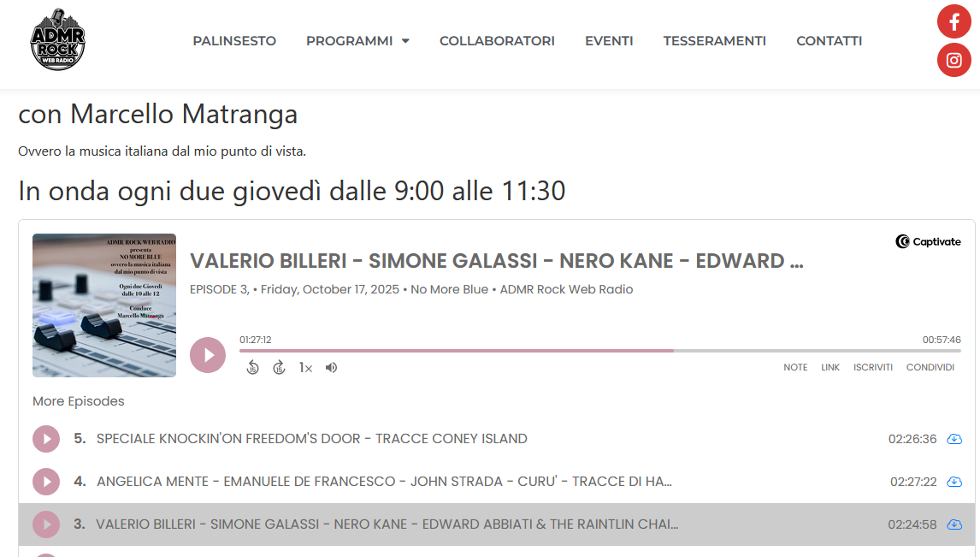Go to the Collaboratori page
Viewport: 980px width, 557px height.
tap(497, 41)
